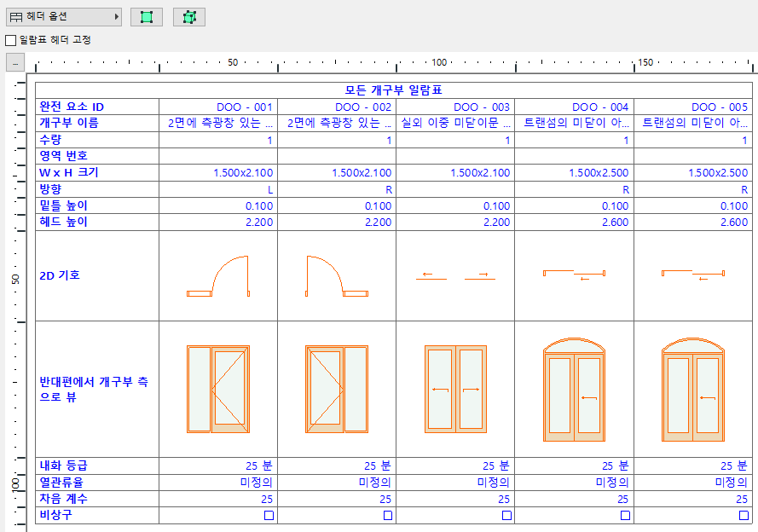Click the sliding door drawing under DOO - 003
This screenshot has width=758, height=532.
(454, 388)
